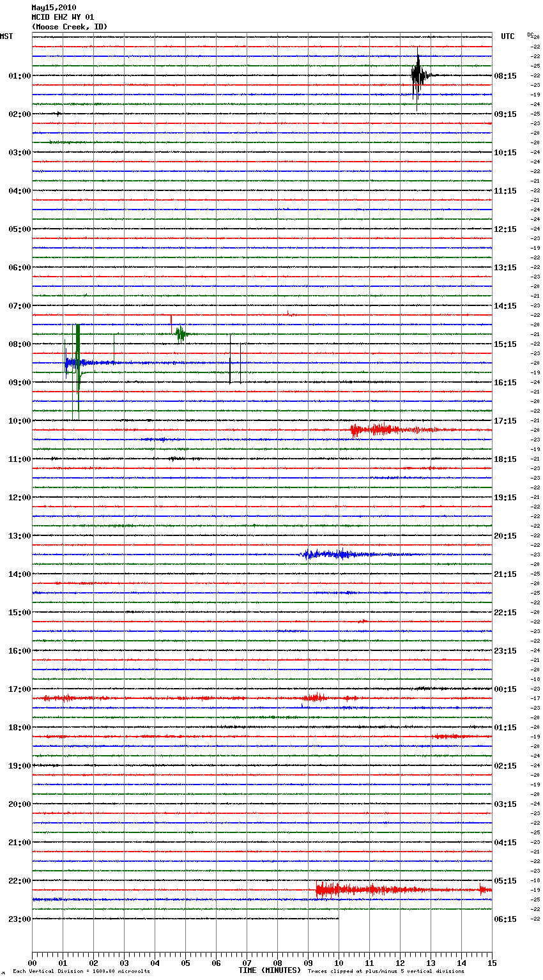Click the minute 13 tick label on bottom axis
Image resolution: width=543 pixels, height=980 pixels.
(431, 963)
